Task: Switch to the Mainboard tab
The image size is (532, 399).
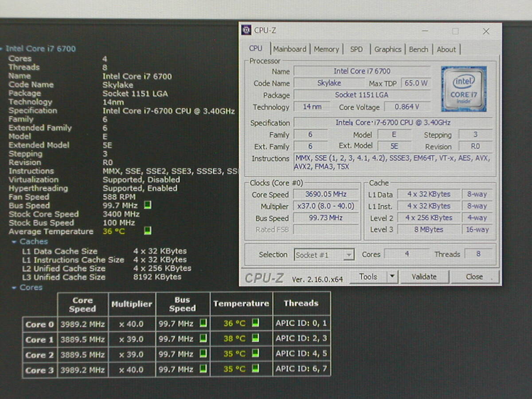Action: (289, 49)
